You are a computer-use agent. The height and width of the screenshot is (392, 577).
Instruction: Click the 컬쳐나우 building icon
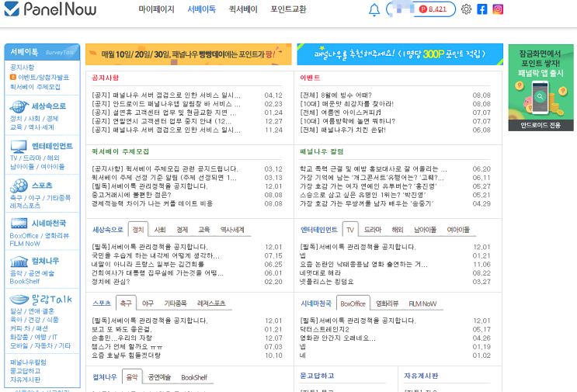pos(19,262)
